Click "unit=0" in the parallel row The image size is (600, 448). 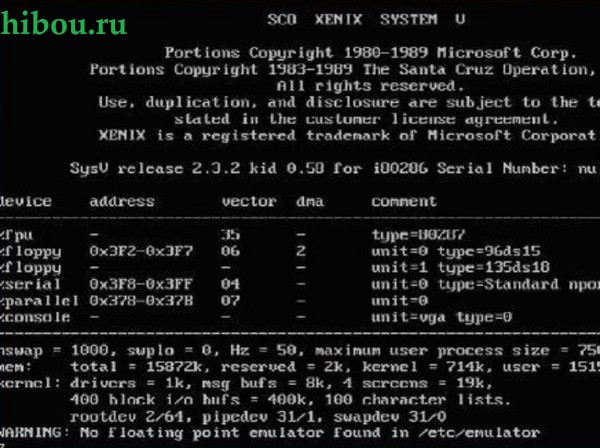tap(399, 300)
